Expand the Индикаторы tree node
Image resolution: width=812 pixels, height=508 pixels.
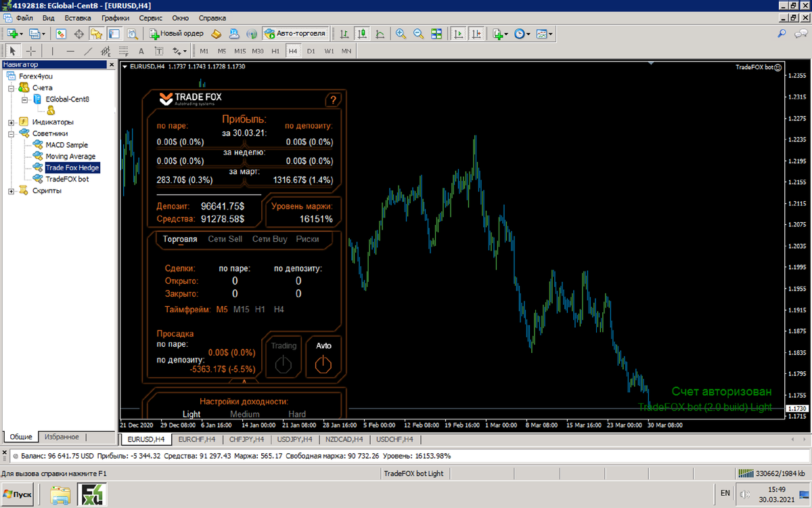click(12, 122)
